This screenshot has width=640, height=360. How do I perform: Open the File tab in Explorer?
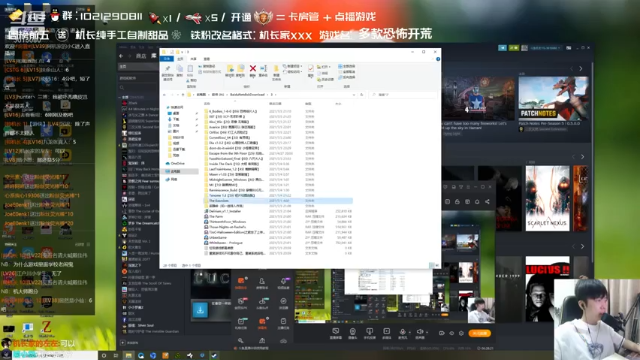click(167, 59)
